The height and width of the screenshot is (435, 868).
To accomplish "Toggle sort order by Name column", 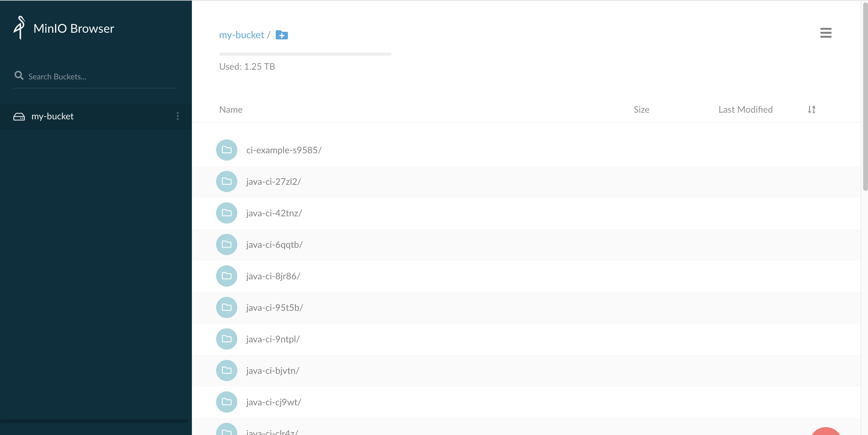I will coord(231,109).
